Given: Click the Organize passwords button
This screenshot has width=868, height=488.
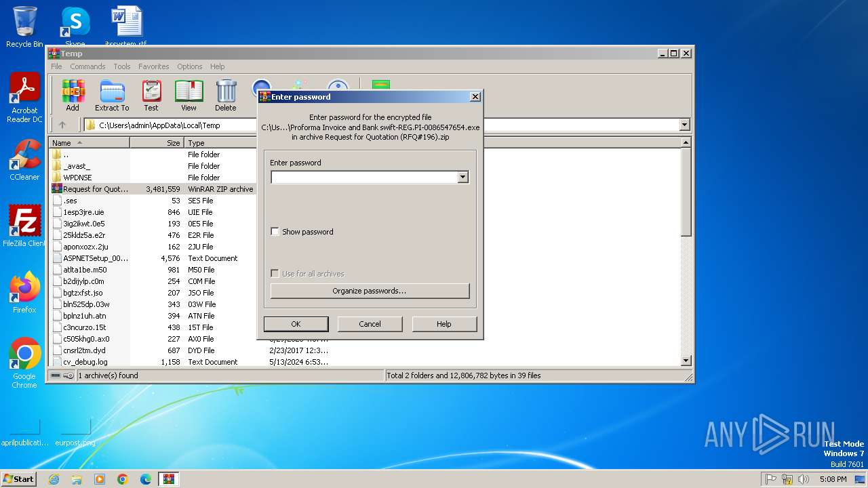Looking at the screenshot, I should 370,291.
